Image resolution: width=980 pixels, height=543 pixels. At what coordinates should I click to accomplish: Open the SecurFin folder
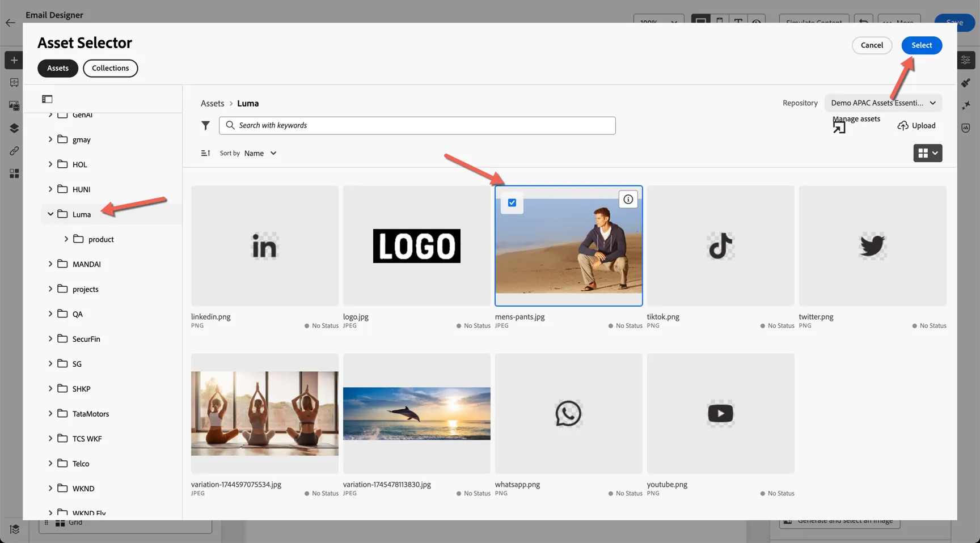click(x=86, y=339)
